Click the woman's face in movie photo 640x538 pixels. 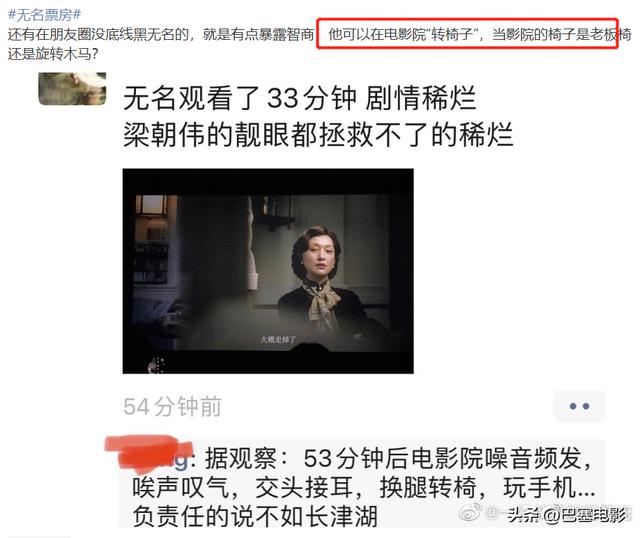click(x=318, y=259)
